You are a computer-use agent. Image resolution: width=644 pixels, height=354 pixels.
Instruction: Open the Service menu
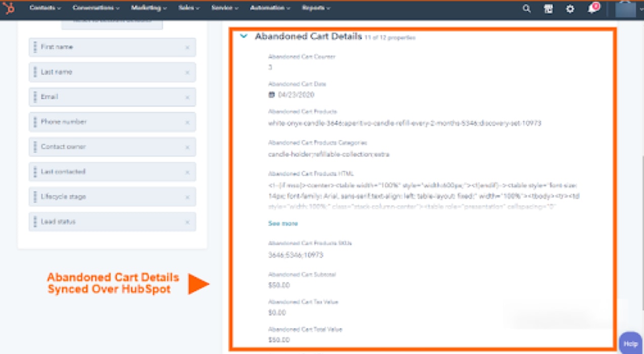click(225, 8)
